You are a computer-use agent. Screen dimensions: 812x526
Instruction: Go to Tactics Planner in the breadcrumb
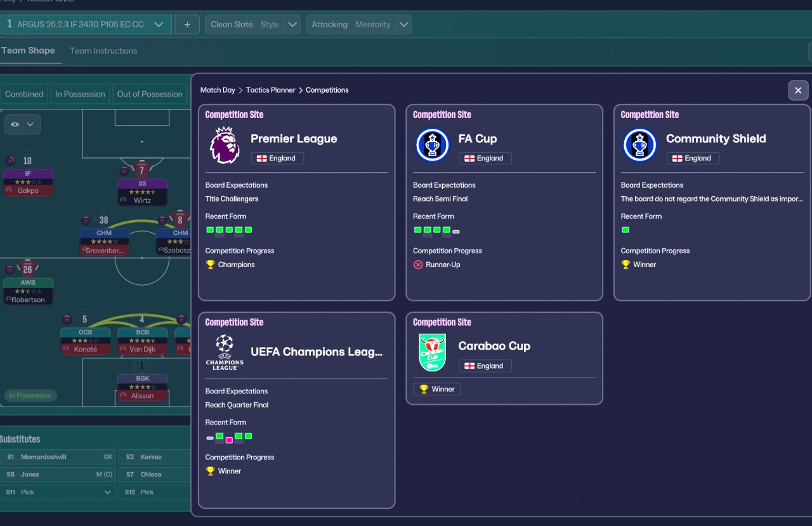pos(271,90)
